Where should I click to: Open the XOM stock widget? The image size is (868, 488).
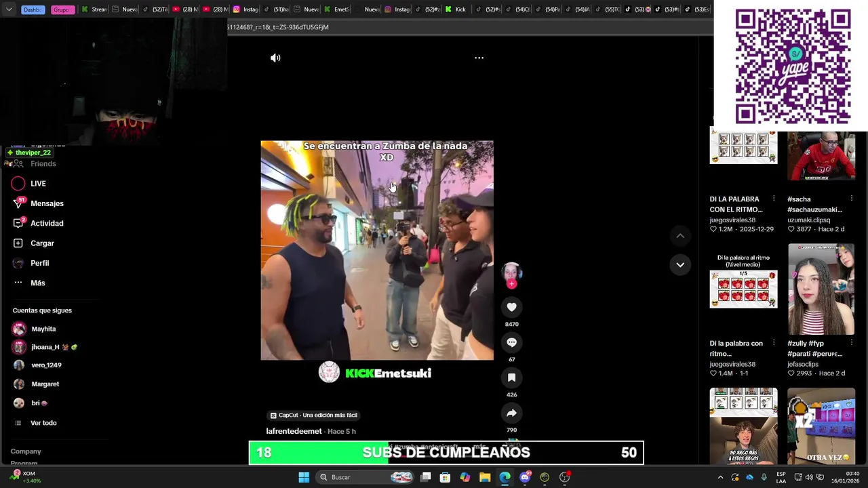click(26, 477)
